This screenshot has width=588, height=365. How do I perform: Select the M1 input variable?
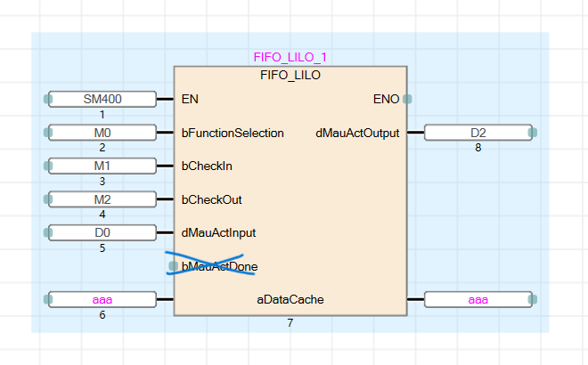[102, 166]
